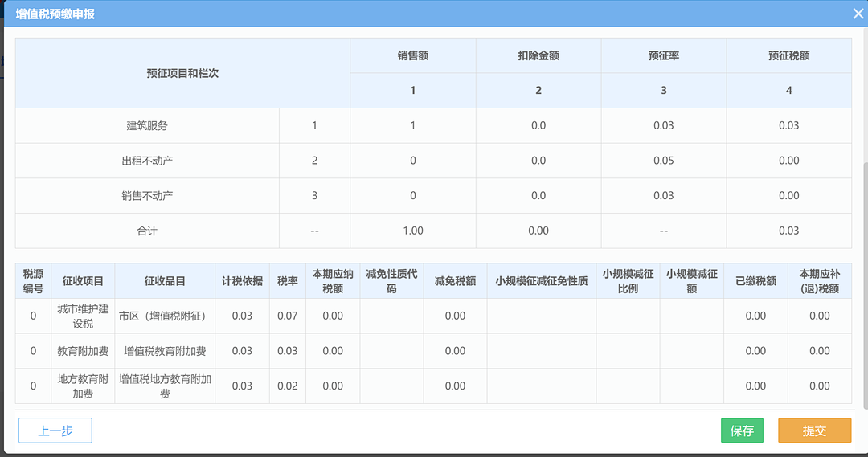Click 地方教育附加费 税率 value 0.02

click(x=287, y=386)
